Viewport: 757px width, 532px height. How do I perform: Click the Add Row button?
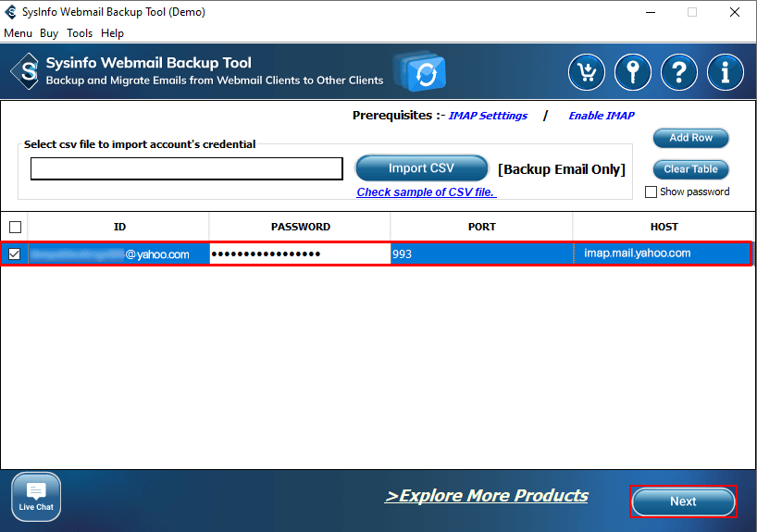point(691,138)
